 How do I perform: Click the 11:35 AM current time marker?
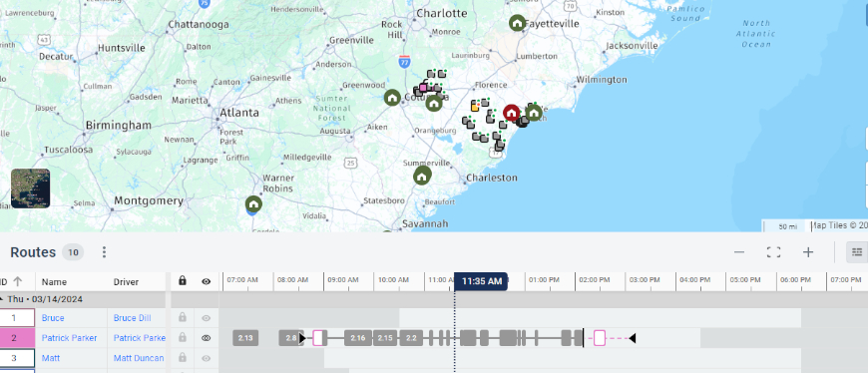click(x=481, y=281)
